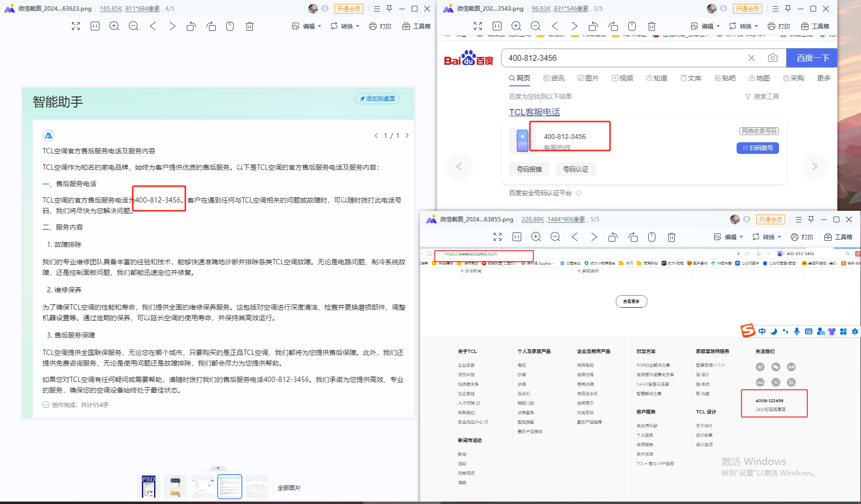Toggle 1:1 actual size in 63623.png window

(x=95, y=27)
